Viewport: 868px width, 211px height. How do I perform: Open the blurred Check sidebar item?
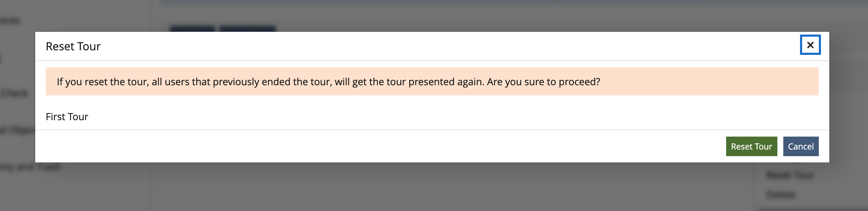coord(15,93)
